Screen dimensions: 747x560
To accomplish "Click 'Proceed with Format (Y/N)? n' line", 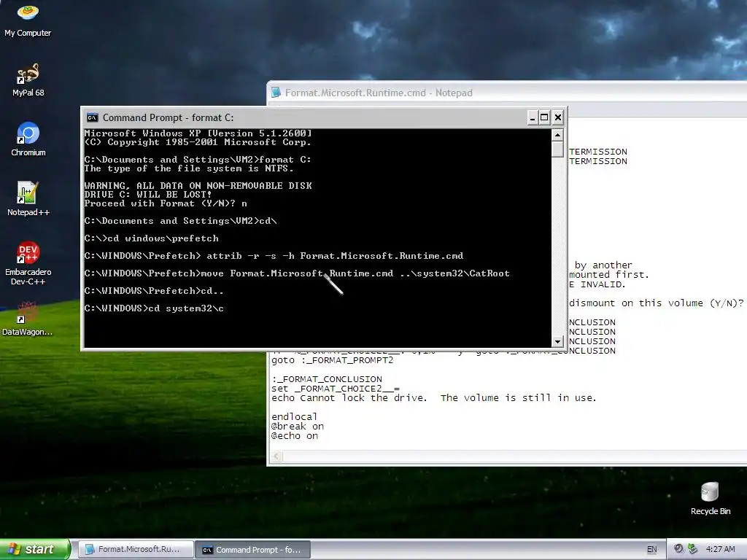I will point(166,203).
